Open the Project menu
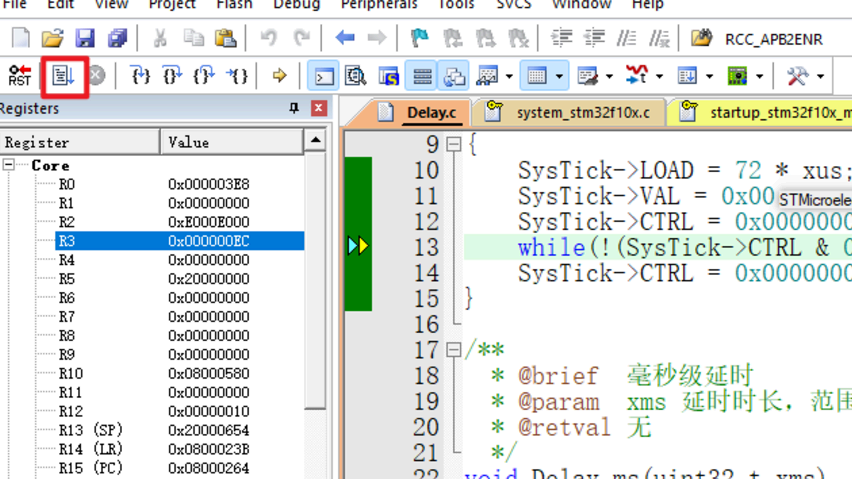Viewport: 852px width, 479px height. pyautogui.click(x=172, y=4)
